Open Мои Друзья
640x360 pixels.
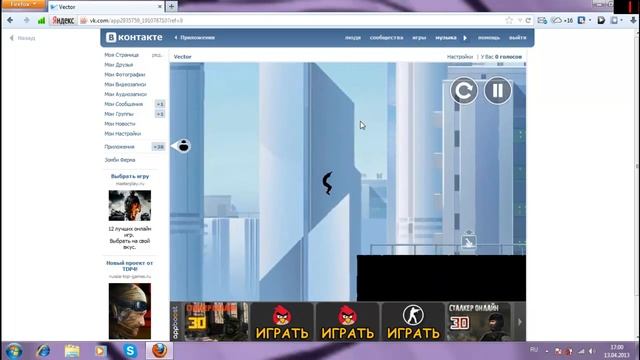118,64
